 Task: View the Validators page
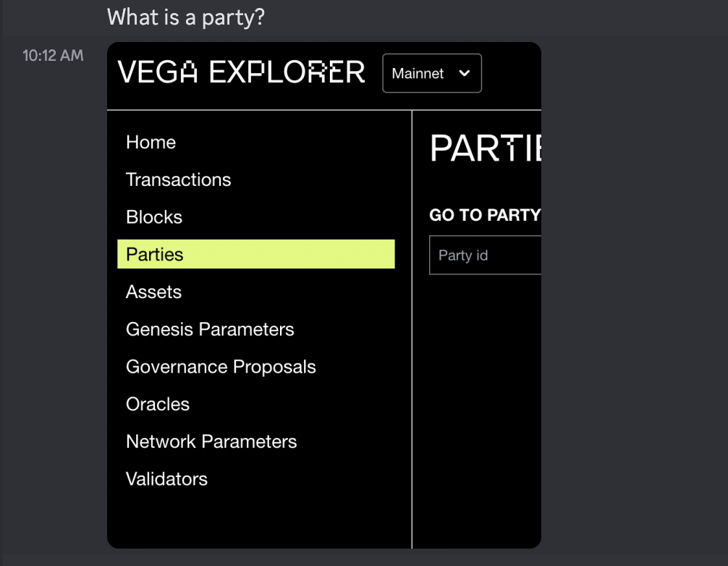tap(166, 478)
